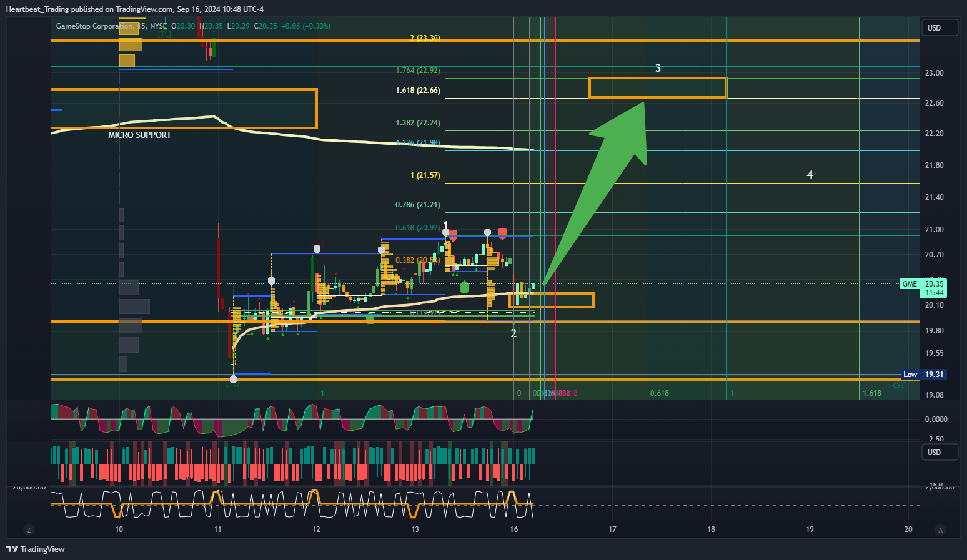The width and height of the screenshot is (967, 560).
Task: Open the USD currency selector of the volume pane
Action: point(940,452)
